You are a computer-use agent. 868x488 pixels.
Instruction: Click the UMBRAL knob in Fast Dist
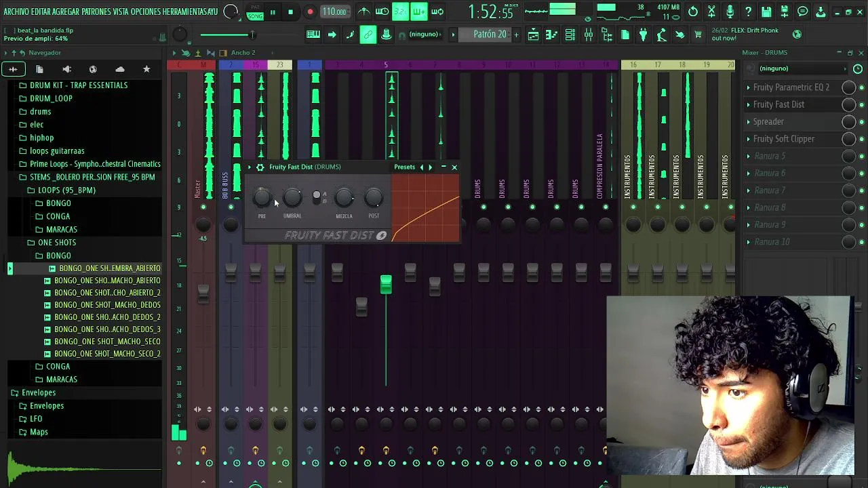coord(292,198)
